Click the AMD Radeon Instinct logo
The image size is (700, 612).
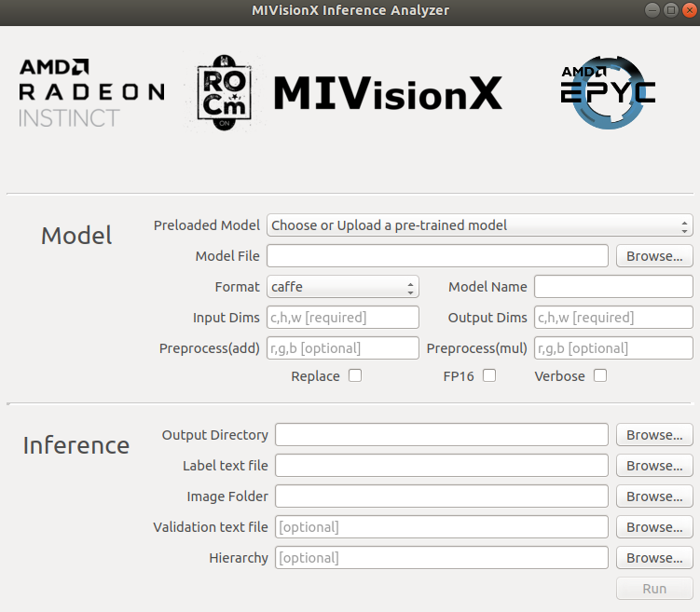(x=91, y=93)
